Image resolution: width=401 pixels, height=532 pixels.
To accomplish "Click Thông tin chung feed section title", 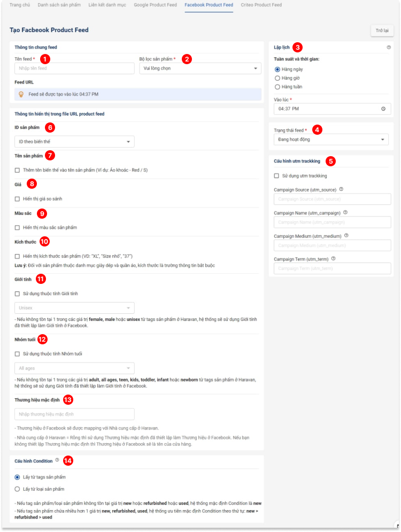I will tap(36, 48).
